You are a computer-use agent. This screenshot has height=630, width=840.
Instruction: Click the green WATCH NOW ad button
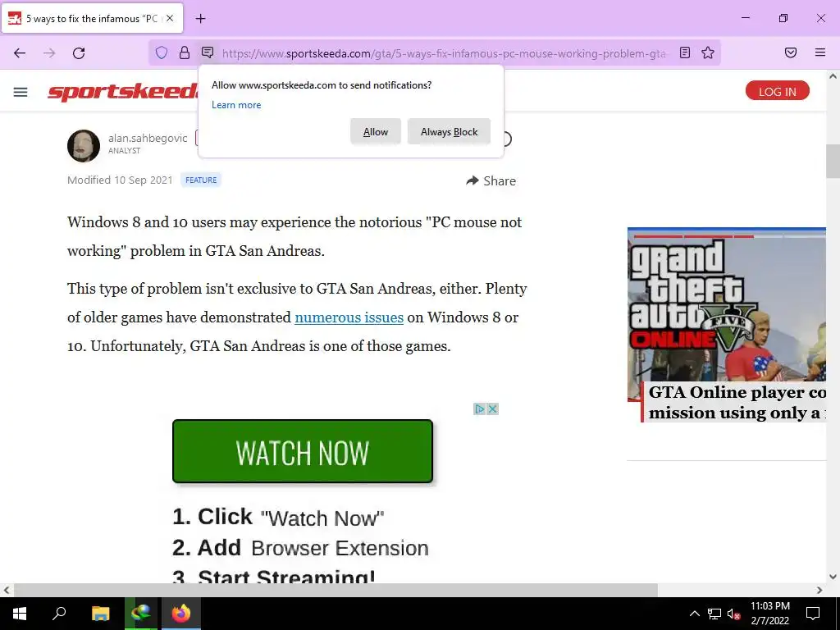[303, 452]
